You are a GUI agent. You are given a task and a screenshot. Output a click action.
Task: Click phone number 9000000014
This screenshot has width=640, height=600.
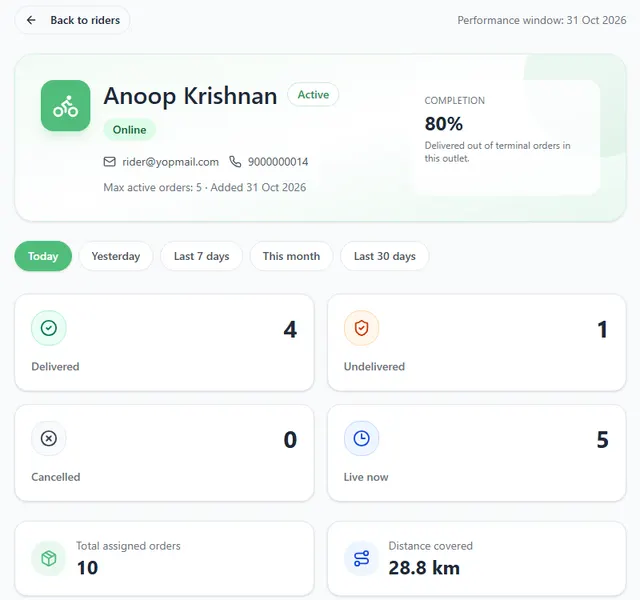278,162
